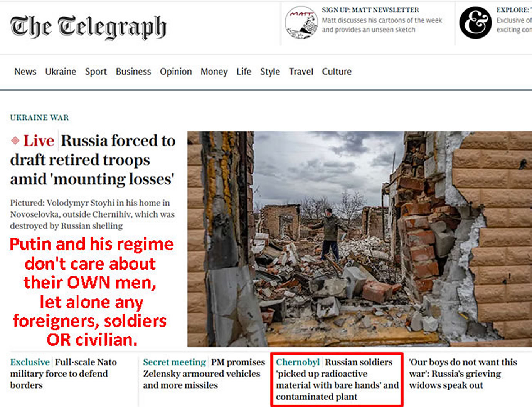
Task: Click the red Live diamond indicator
Action: [15, 141]
